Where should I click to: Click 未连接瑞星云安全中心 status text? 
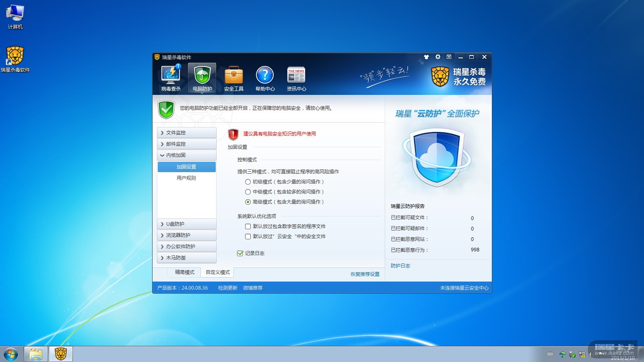pyautogui.click(x=464, y=288)
